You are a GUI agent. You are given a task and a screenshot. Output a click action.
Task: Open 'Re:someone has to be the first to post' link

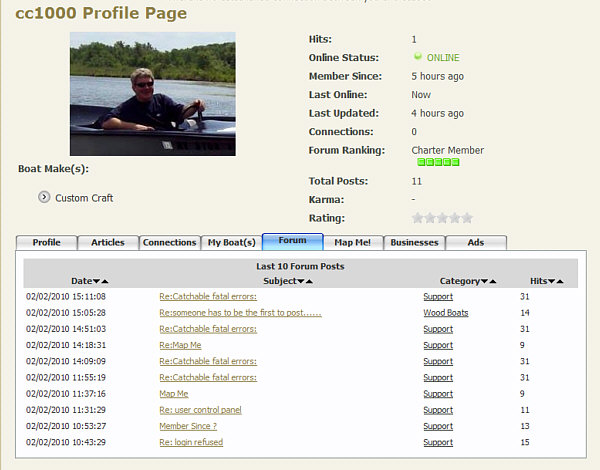coord(240,313)
